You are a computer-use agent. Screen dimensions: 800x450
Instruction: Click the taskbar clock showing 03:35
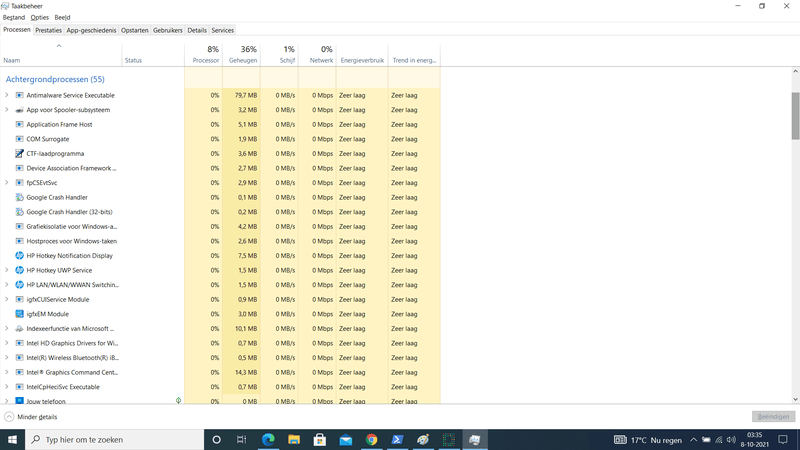(755, 439)
